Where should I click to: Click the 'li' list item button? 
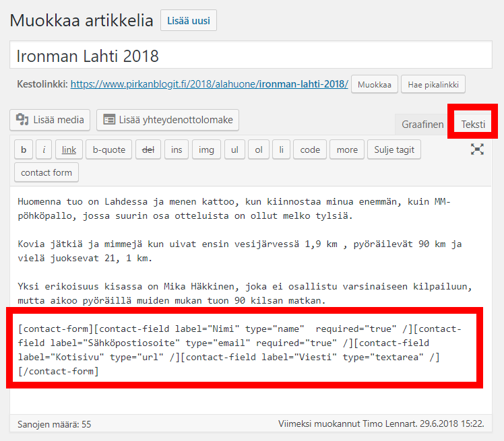(281, 149)
